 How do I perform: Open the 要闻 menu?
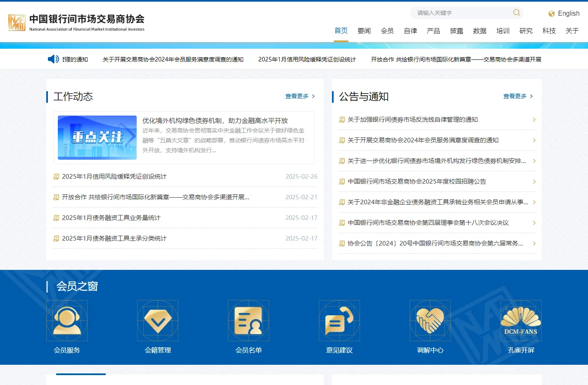coord(364,31)
